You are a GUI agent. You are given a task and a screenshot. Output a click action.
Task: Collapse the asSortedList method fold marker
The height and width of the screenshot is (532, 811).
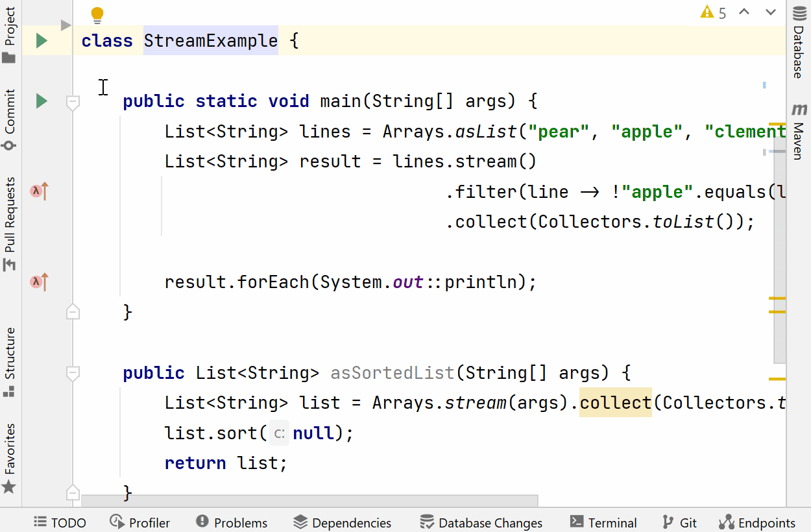click(73, 374)
